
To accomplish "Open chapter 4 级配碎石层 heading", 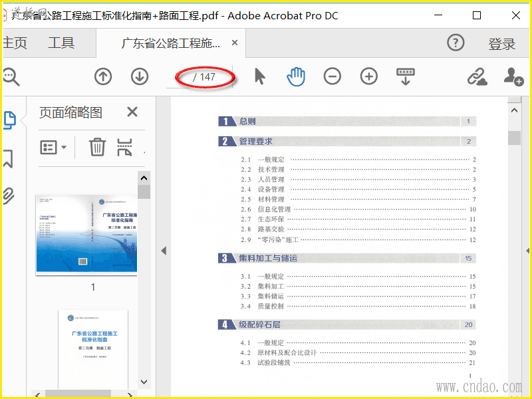I will 347,325.
